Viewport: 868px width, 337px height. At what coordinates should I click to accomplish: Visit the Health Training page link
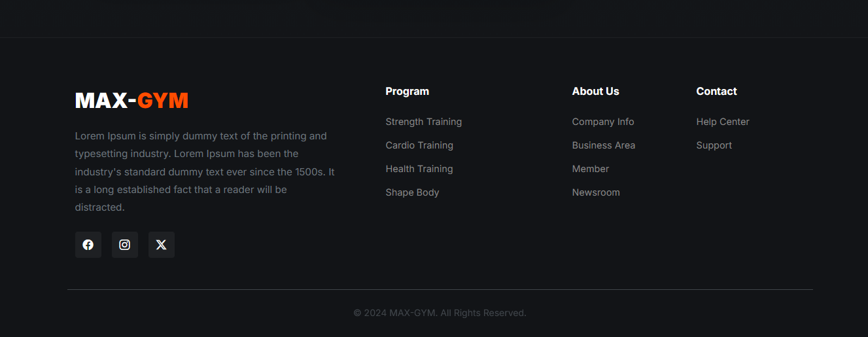tap(419, 169)
